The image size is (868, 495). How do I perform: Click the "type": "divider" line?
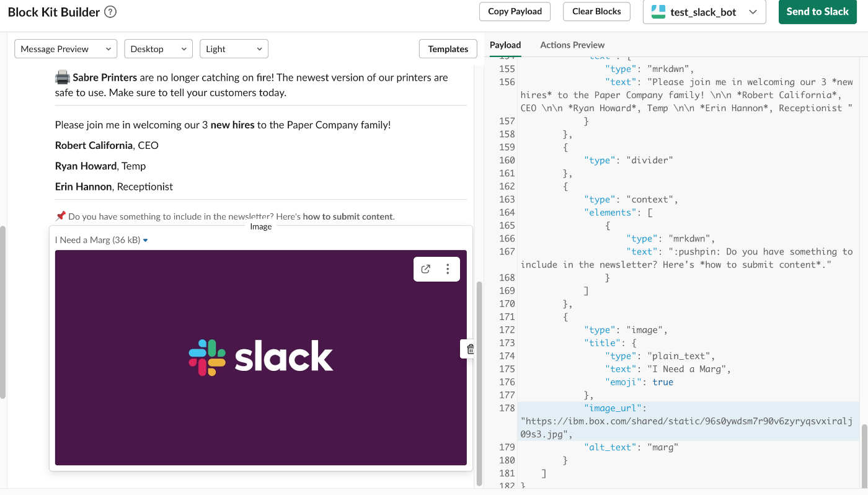tap(629, 160)
